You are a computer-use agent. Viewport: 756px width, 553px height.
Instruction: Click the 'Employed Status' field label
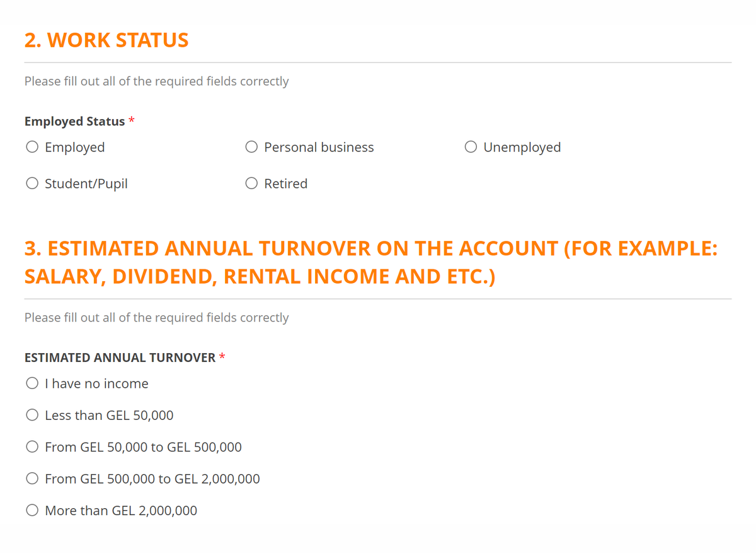[x=74, y=122]
